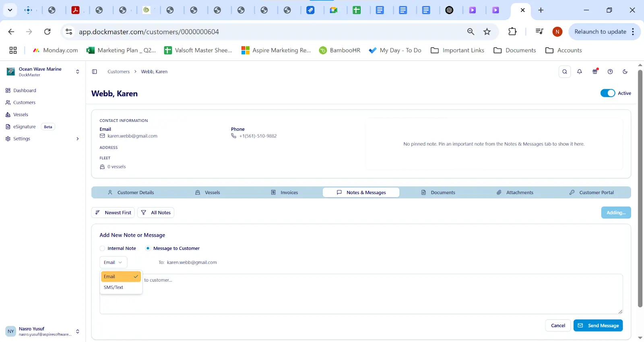Toggle the customer Active switch

tap(607, 93)
